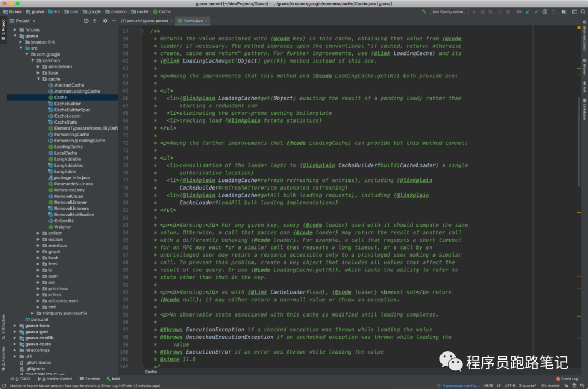Collapse the cache package
Image resolution: width=588 pixels, height=389 pixels.
(38, 79)
